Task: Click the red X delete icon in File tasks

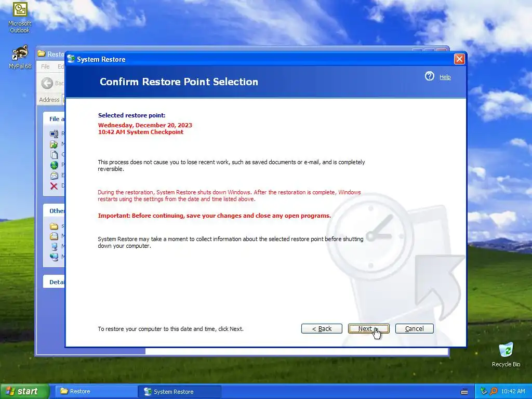Action: point(54,186)
